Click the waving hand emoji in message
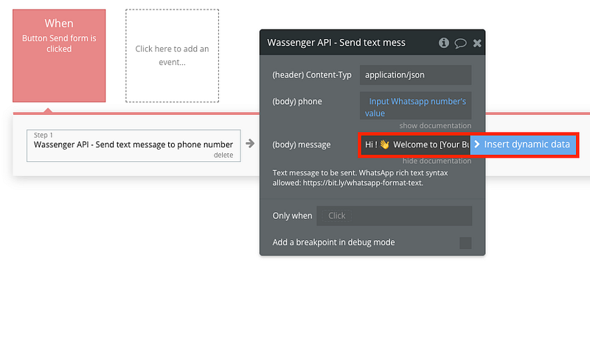This screenshot has width=590, height=364. tap(384, 144)
